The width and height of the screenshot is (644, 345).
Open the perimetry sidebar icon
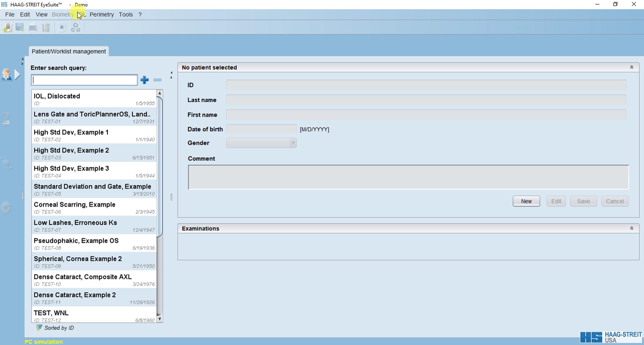(x=6, y=207)
